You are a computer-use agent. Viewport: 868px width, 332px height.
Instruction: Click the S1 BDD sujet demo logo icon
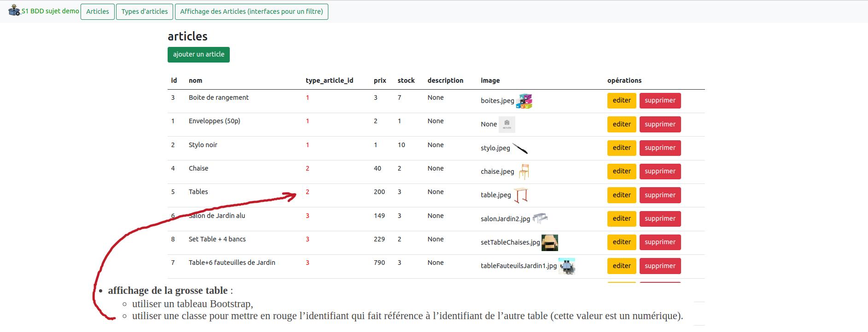(x=14, y=10)
